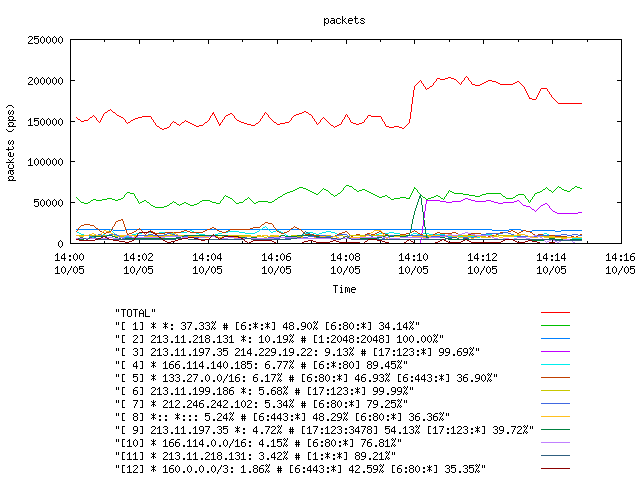The image size is (640, 480).
Task: Click the red TOTAL legend color line
Action: pos(555,313)
